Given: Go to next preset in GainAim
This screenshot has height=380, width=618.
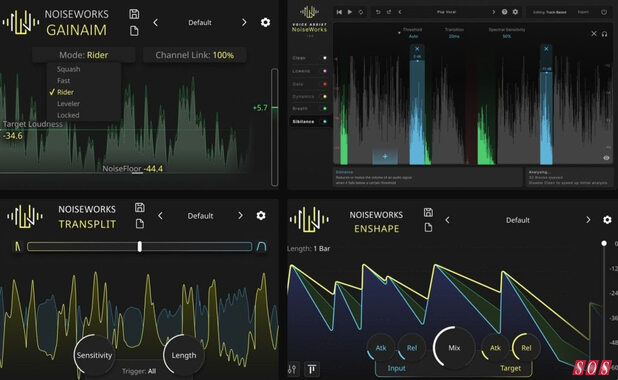Looking at the screenshot, I should tap(244, 22).
